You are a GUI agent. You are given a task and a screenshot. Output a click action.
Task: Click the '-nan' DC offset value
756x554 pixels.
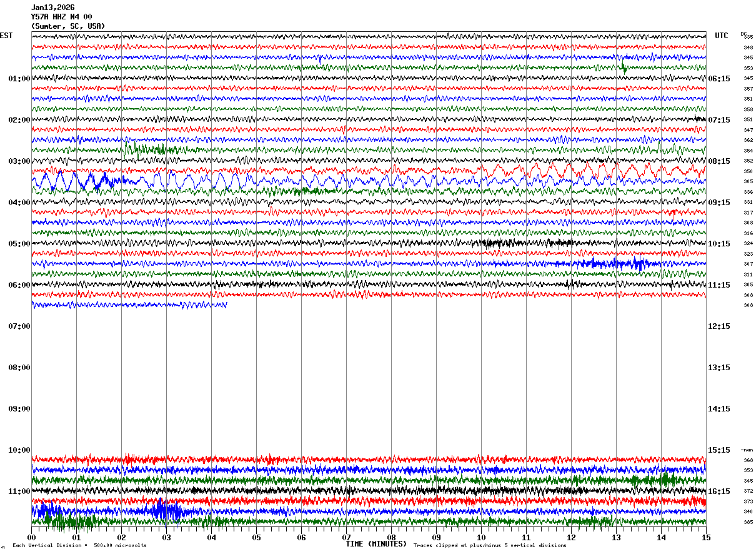coord(747,450)
